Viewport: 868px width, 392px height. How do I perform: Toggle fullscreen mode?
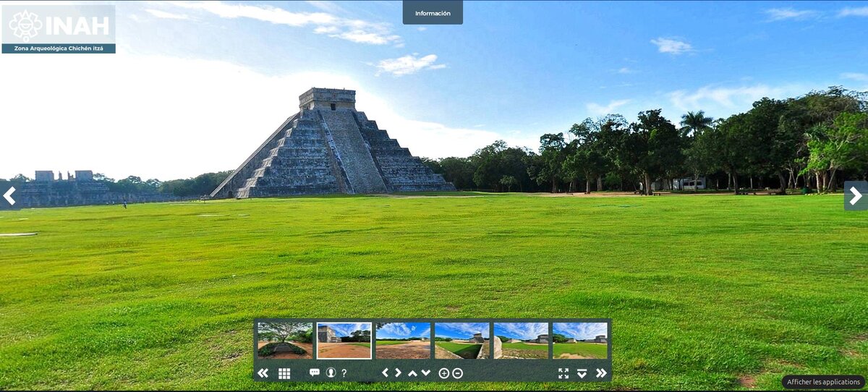tap(563, 373)
